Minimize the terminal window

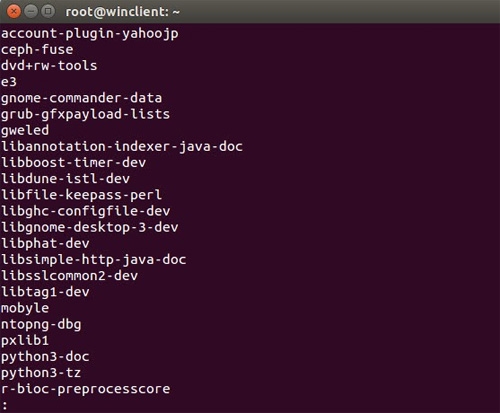click(x=31, y=12)
